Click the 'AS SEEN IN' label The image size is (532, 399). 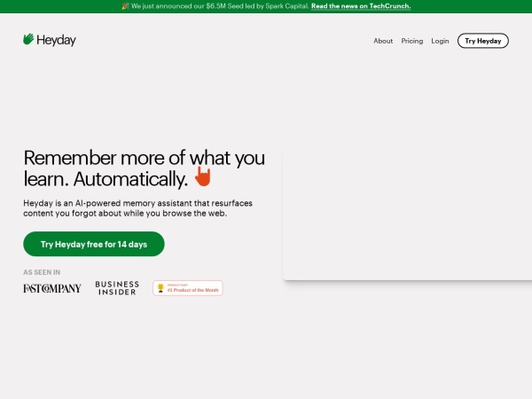tap(42, 272)
